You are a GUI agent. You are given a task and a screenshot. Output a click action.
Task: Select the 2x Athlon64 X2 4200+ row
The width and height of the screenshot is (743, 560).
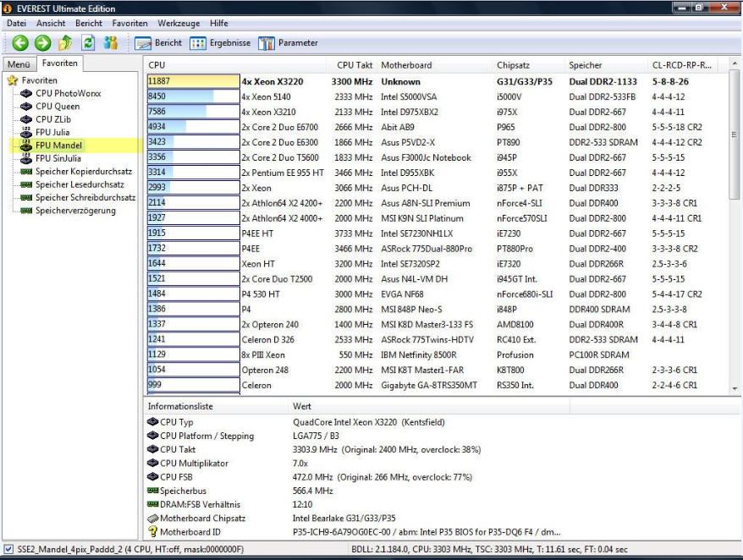pyautogui.click(x=436, y=203)
